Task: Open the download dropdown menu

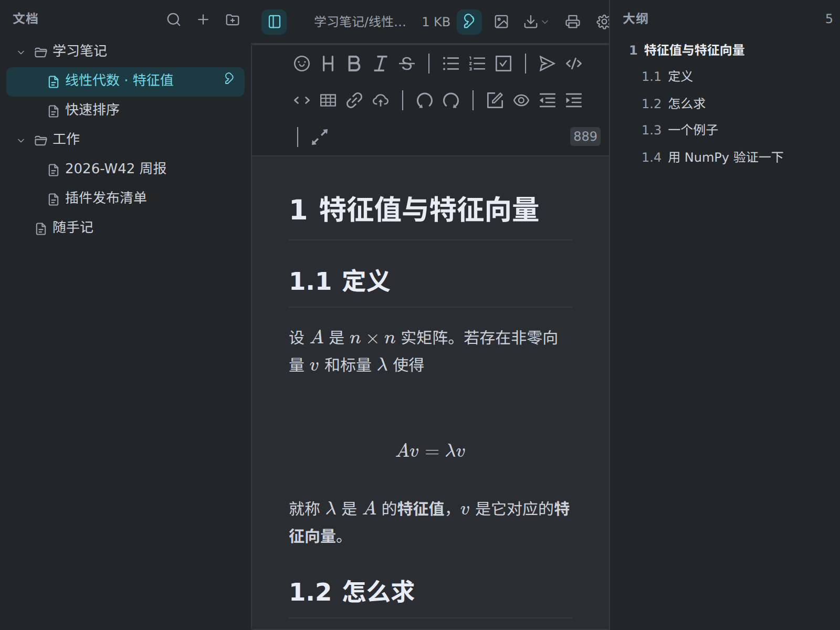Action: pos(536,22)
